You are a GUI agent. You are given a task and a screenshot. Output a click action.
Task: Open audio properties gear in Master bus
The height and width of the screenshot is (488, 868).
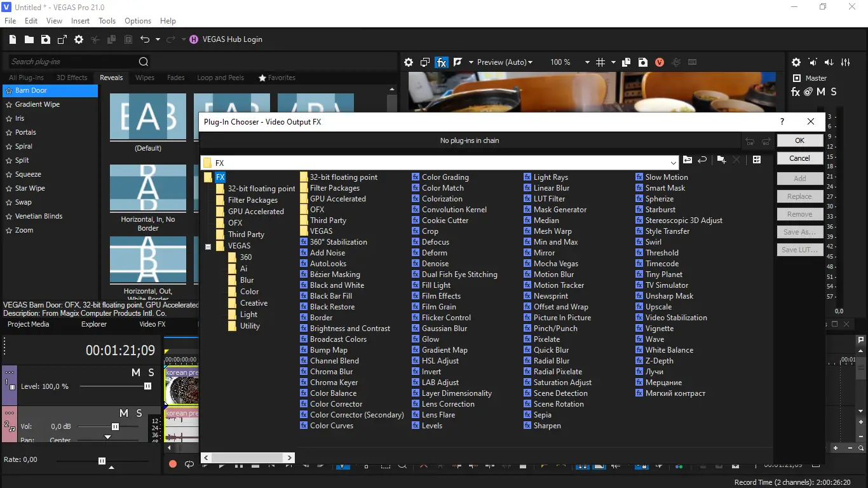[x=796, y=62]
